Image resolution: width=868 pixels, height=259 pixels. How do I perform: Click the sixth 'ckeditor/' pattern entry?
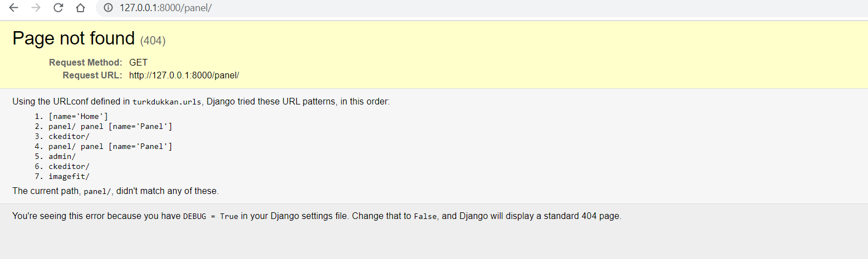point(68,166)
